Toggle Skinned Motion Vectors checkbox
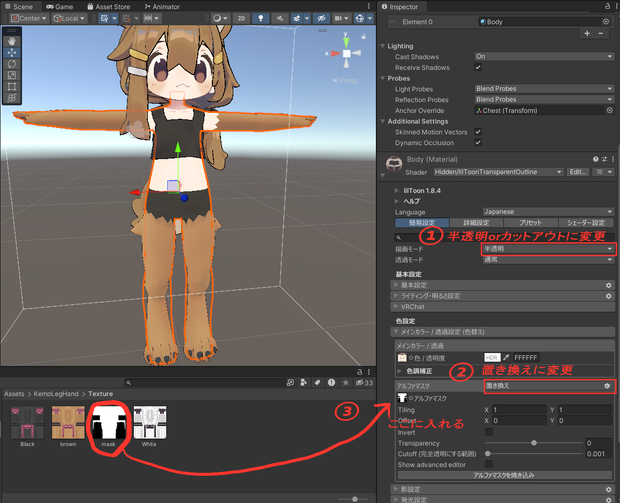This screenshot has width=620, height=503. coord(478,132)
